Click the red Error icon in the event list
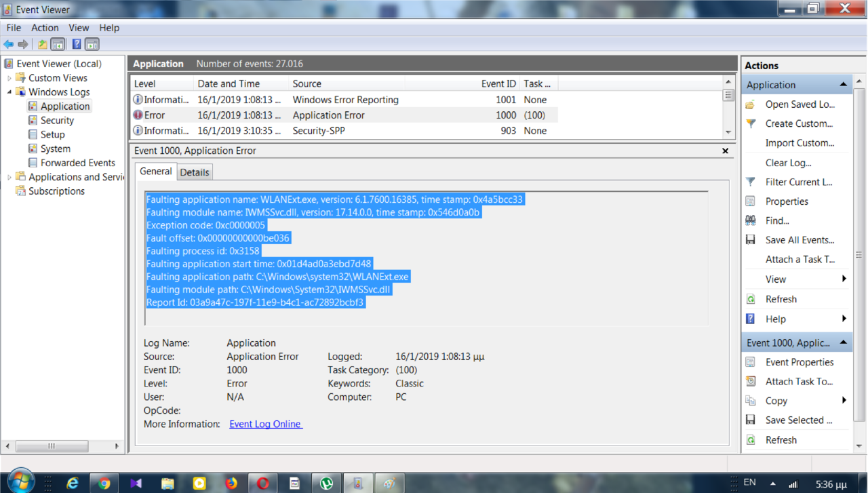868x493 pixels. tap(138, 115)
